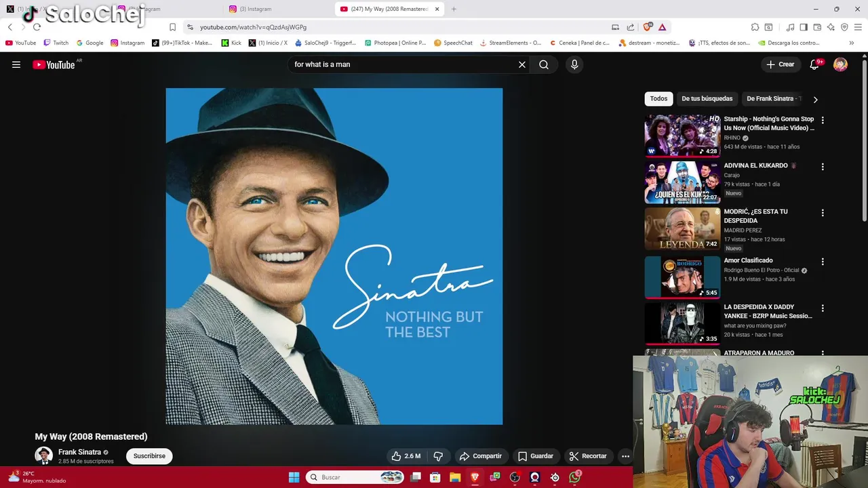
Task: Bookmark this page via bookmark icon
Action: pyautogui.click(x=172, y=27)
